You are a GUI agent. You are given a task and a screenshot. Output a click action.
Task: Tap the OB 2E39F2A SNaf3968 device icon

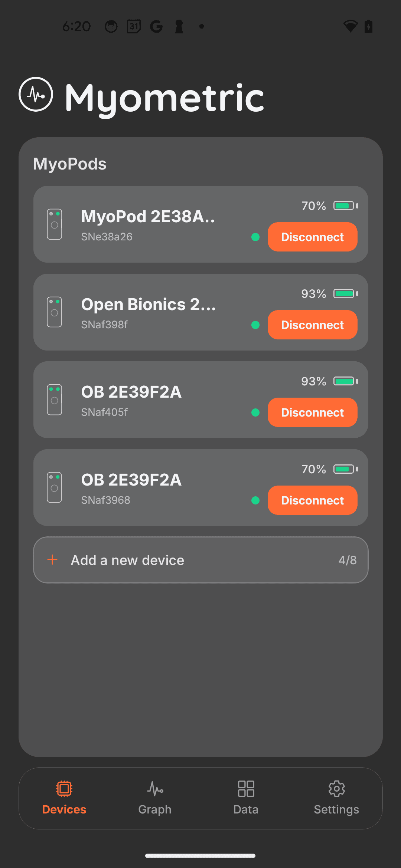(x=54, y=487)
